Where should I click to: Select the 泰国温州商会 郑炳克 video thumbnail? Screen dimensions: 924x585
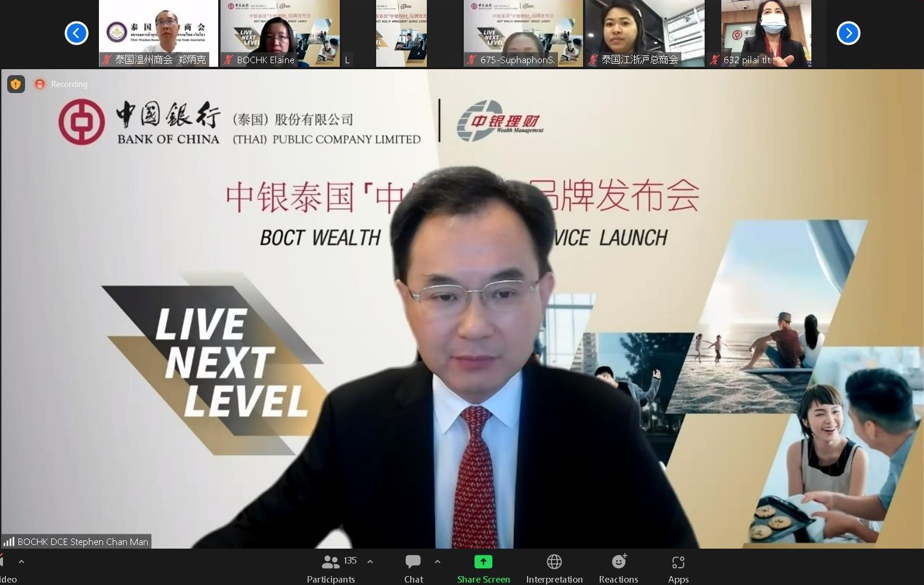click(159, 33)
